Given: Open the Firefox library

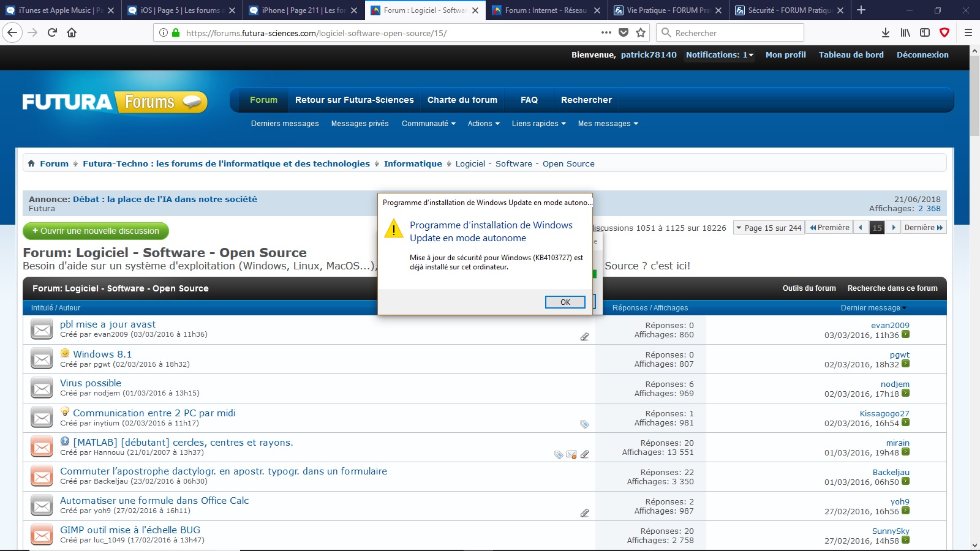Looking at the screenshot, I should [905, 32].
